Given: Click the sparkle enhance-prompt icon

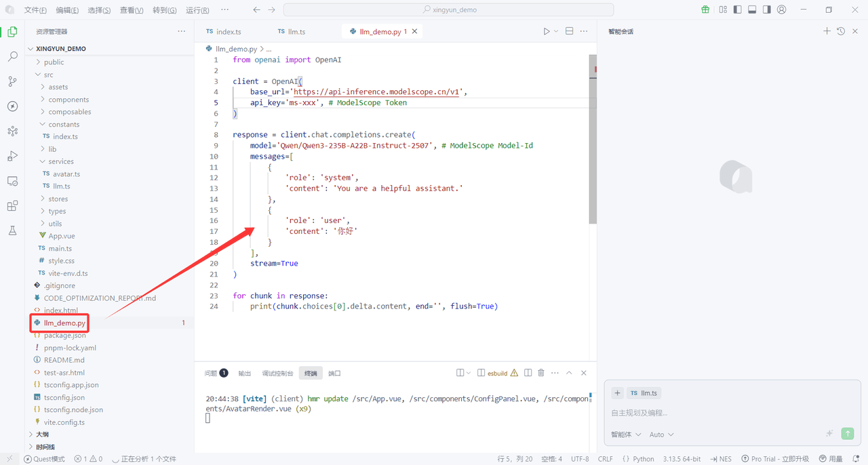Looking at the screenshot, I should [x=829, y=434].
